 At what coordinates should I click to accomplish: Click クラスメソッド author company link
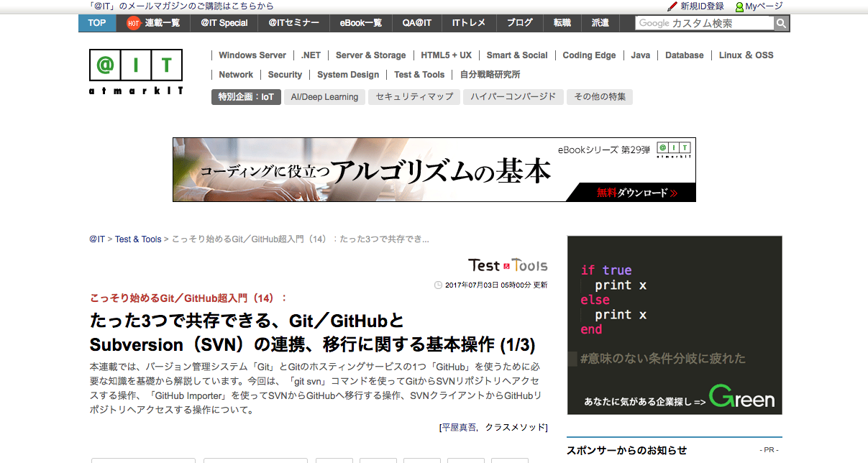click(515, 427)
